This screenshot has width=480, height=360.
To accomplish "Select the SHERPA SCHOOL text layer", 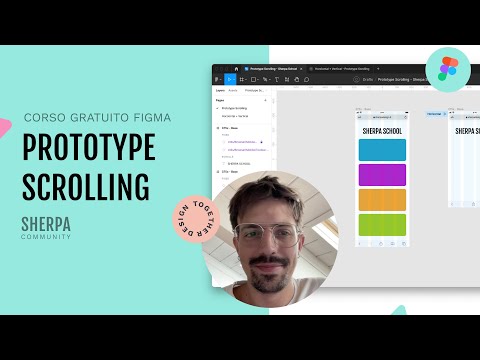I will 239,164.
